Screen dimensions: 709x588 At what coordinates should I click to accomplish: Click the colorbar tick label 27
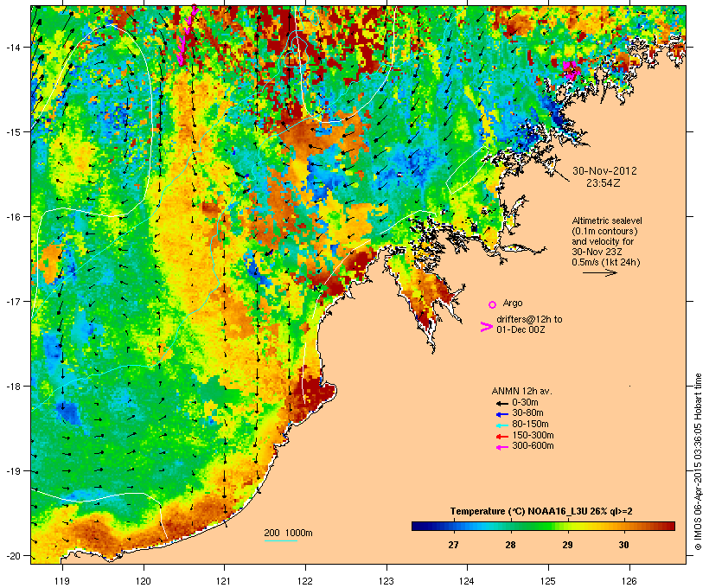(454, 545)
